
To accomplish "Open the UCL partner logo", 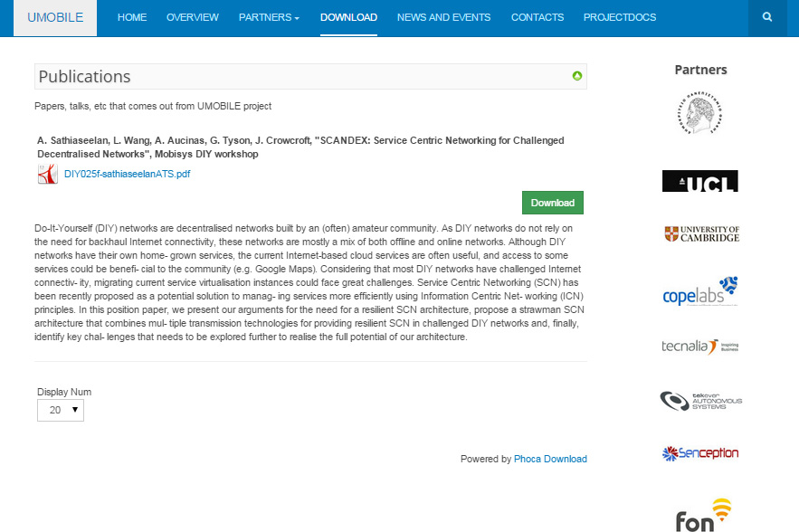I will (x=700, y=181).
